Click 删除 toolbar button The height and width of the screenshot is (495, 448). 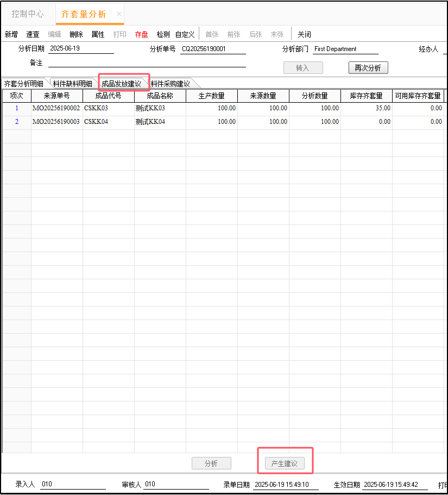76,34
